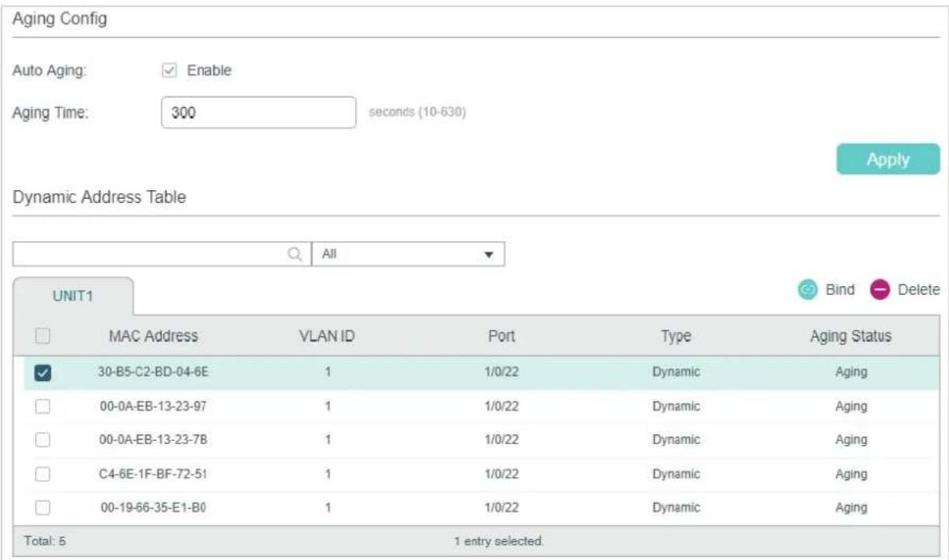The width and height of the screenshot is (949, 560).
Task: Click the Enable label for Auto Aging
Action: coord(209,70)
